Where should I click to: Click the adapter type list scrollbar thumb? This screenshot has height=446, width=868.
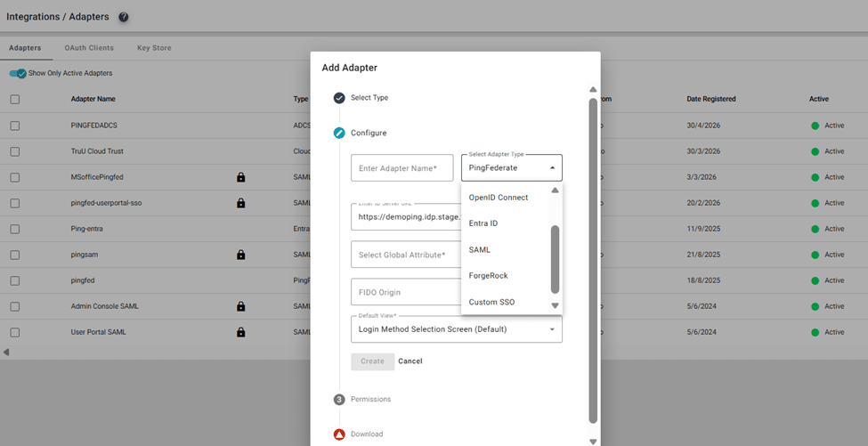[556, 259]
